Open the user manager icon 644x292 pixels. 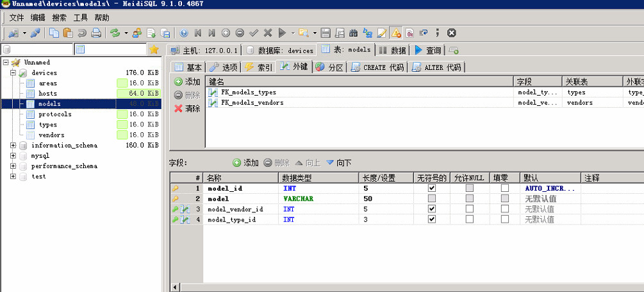(136, 33)
